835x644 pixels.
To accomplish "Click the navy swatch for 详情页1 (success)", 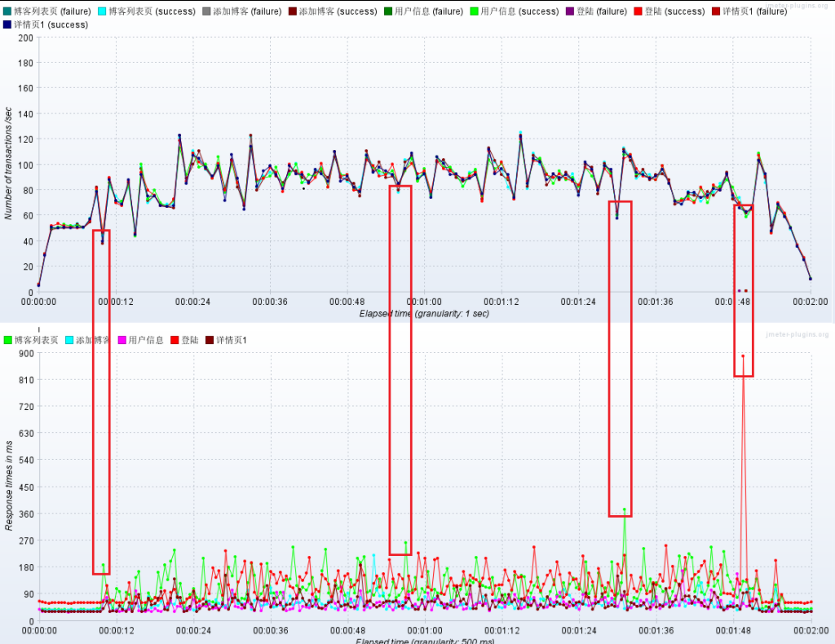I will 7,24.
